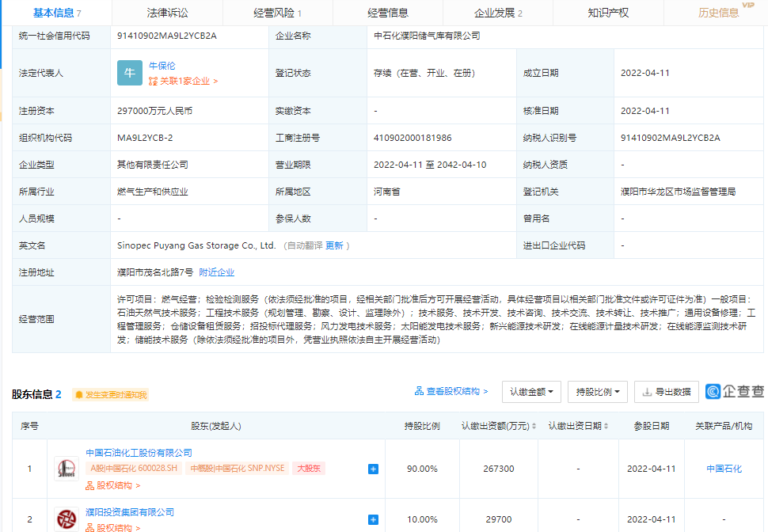This screenshot has width=768, height=532.
Task: Click the 濮阳投资集团 company logo
Action: coord(67,519)
